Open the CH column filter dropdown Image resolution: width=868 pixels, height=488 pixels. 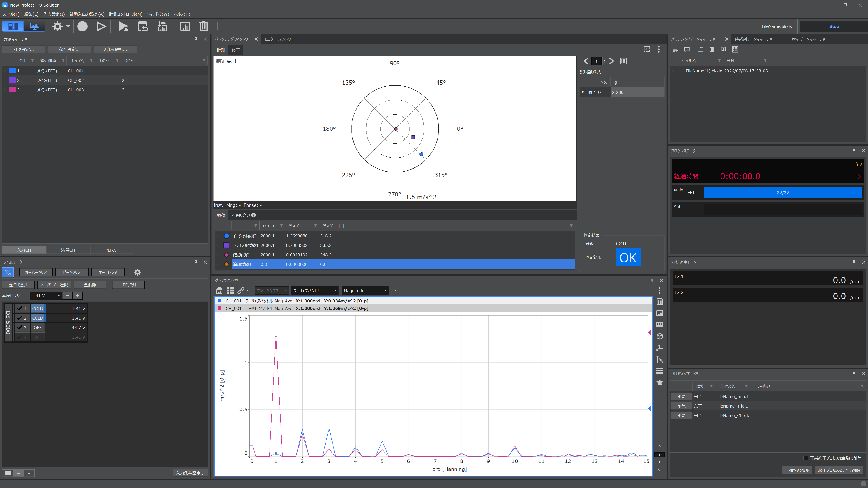coord(32,61)
